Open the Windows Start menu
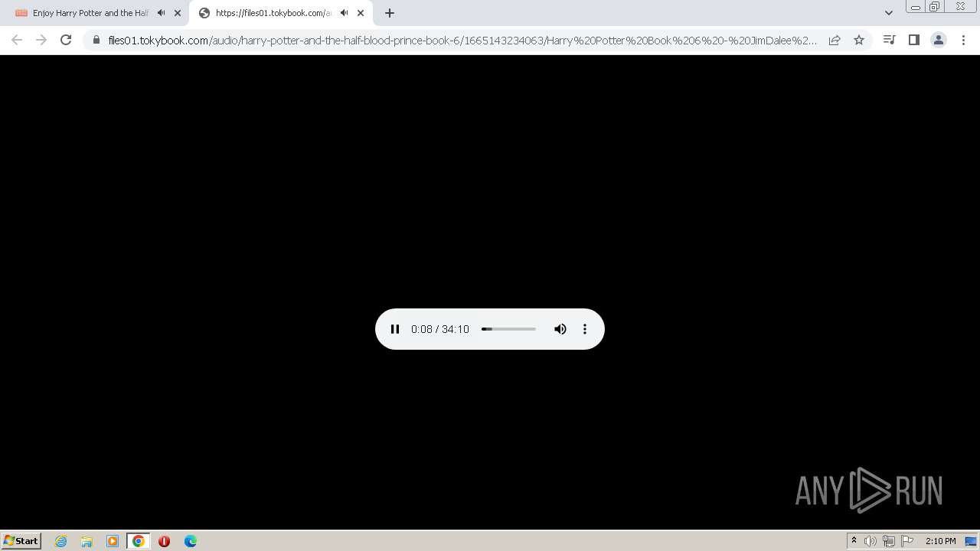This screenshot has height=551, width=980. [21, 541]
